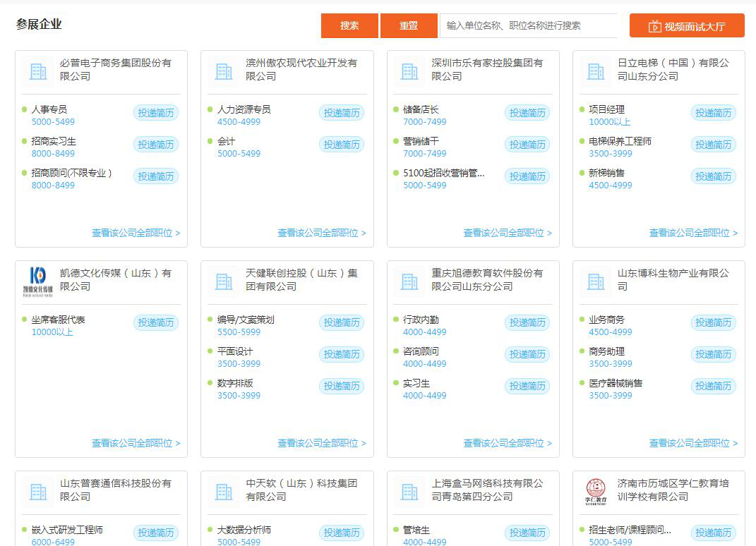Click the building icon for 天健联创控股
This screenshot has width=756, height=546.
(224, 281)
